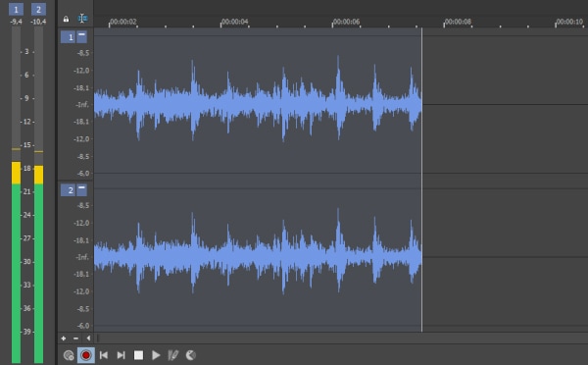Click the horizontal scrollbar beneath the waveform
The image size is (588, 365).
point(341,339)
